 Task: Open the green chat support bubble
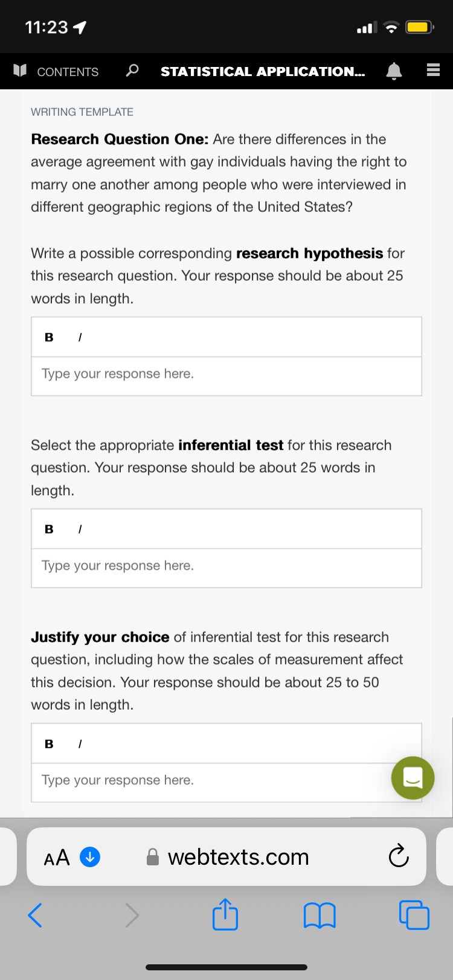click(x=413, y=778)
